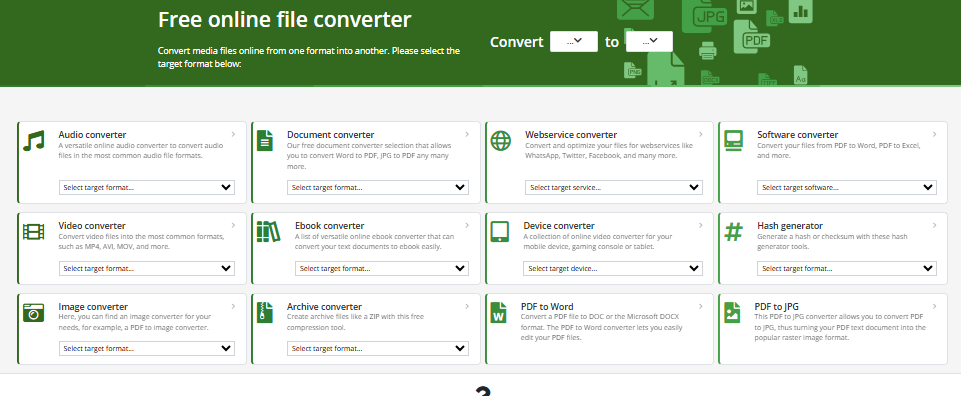The image size is (961, 396).
Task: Click the Webservice converter chevron arrow
Action: tap(701, 134)
